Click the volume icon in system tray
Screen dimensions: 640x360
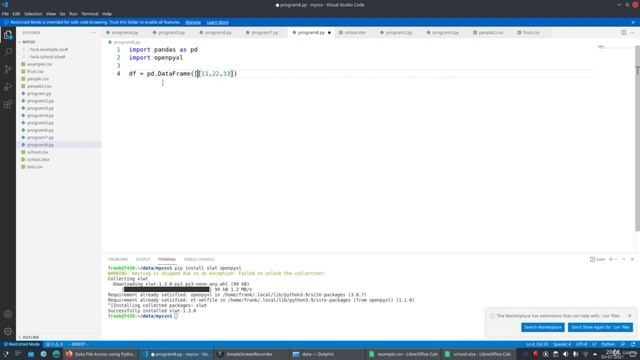pyautogui.click(x=565, y=354)
